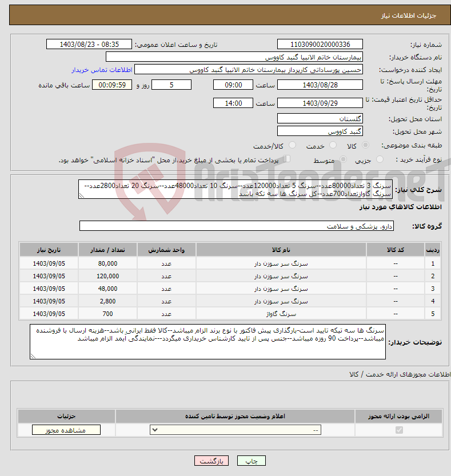Click the response deadline time 09:00
The image size is (451, 476).
point(233,85)
